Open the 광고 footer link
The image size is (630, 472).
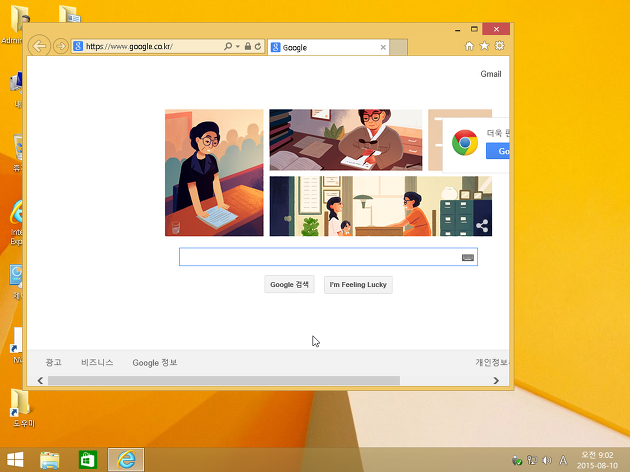[x=53, y=362]
